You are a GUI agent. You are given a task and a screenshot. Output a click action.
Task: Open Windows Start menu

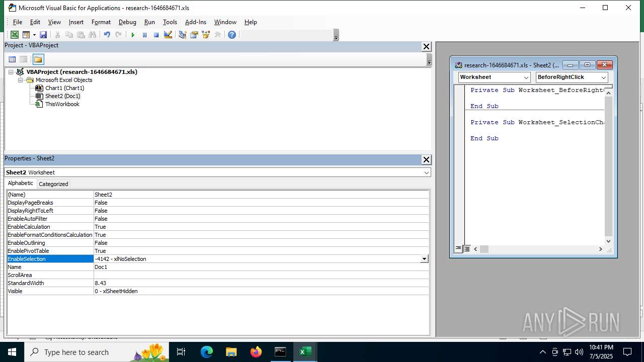(x=12, y=352)
